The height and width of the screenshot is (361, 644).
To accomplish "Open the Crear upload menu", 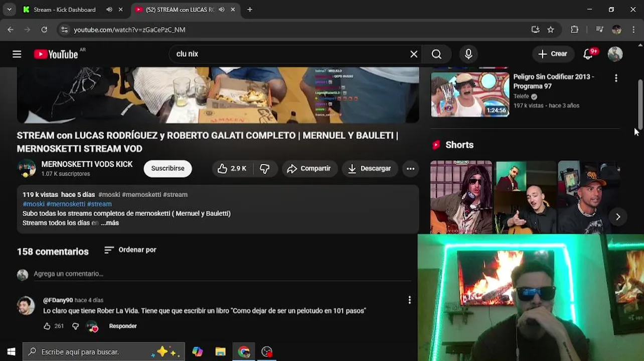I will tap(552, 54).
